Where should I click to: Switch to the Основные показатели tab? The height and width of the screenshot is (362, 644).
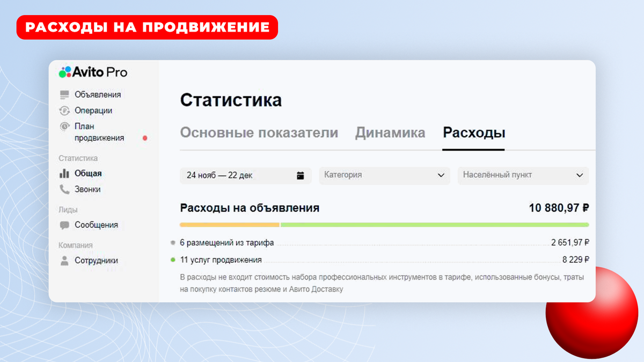[259, 133]
